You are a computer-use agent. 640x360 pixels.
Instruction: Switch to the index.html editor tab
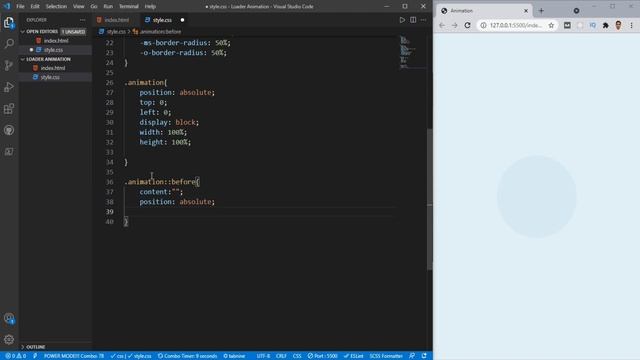pyautogui.click(x=116, y=20)
